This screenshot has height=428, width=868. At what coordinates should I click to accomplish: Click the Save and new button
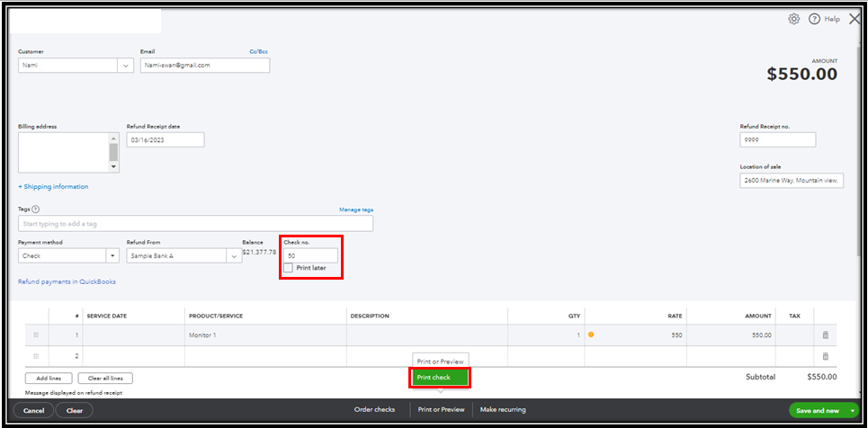[x=818, y=410]
